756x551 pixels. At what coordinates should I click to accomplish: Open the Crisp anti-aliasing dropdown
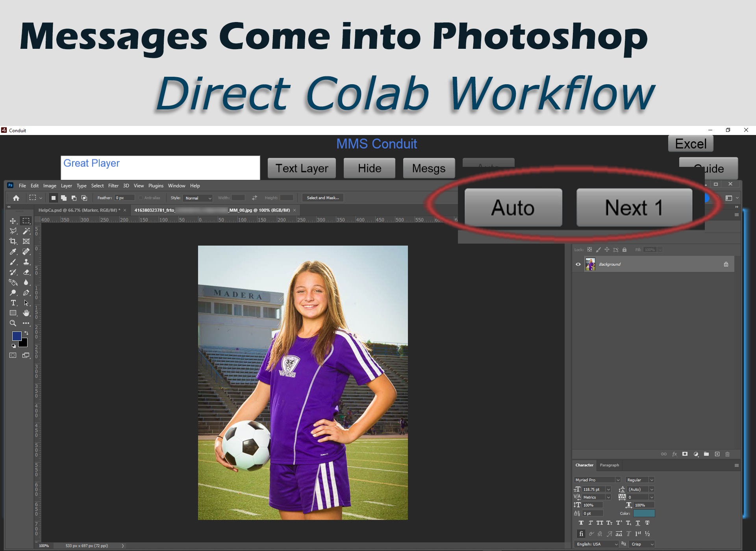pos(652,544)
